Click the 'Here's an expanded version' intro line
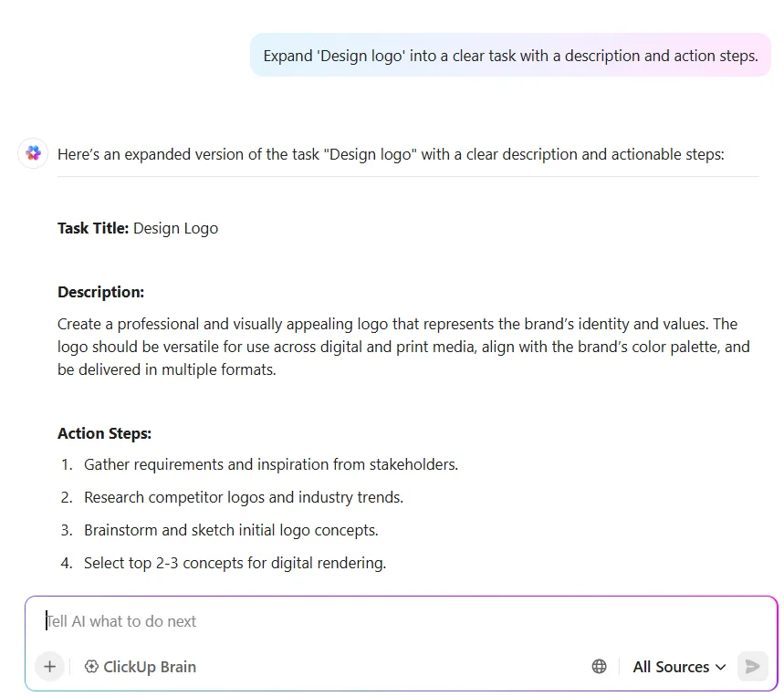The height and width of the screenshot is (696, 784). (391, 154)
